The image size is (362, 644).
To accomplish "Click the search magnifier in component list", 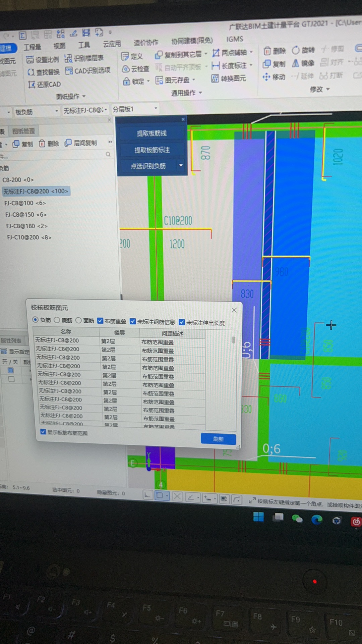I will coord(108,154).
